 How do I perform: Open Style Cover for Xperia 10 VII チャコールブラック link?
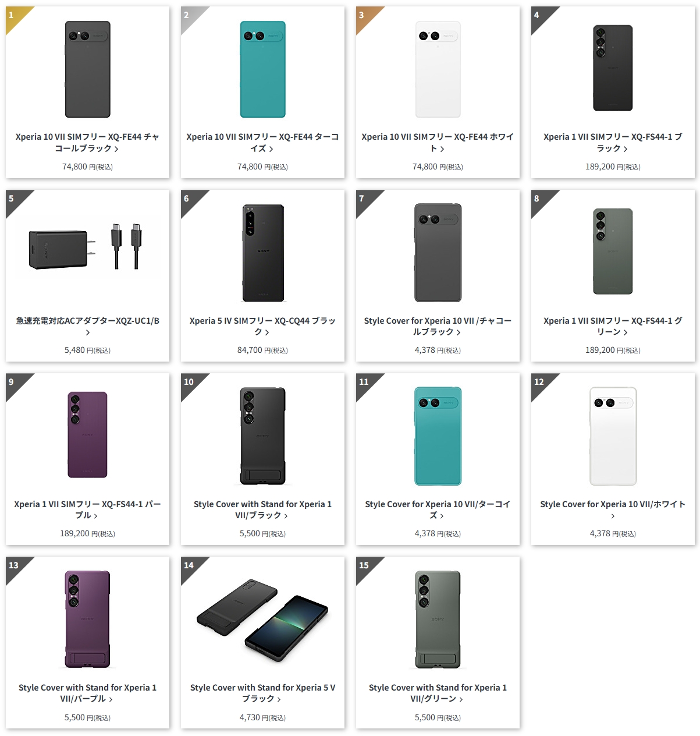coord(438,326)
